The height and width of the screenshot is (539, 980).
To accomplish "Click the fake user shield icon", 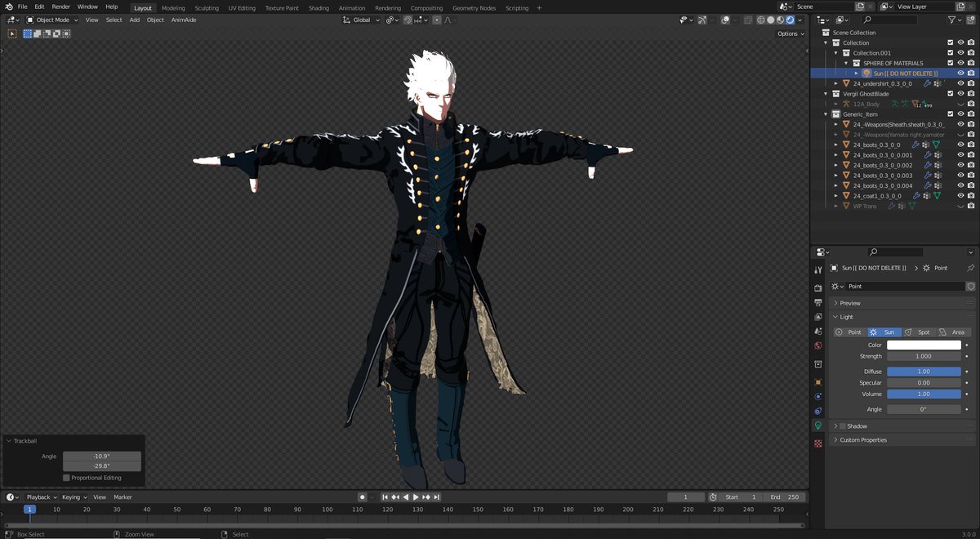I will 970,287.
